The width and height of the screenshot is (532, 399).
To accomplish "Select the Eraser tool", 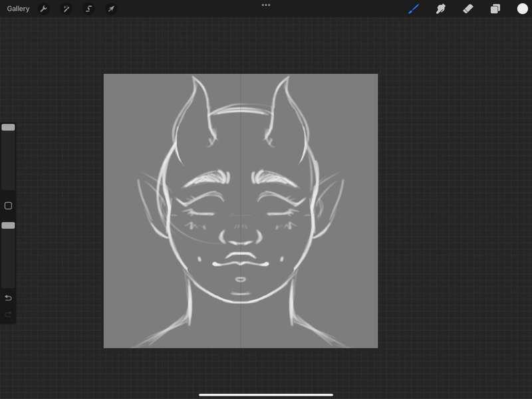I will tap(468, 9).
